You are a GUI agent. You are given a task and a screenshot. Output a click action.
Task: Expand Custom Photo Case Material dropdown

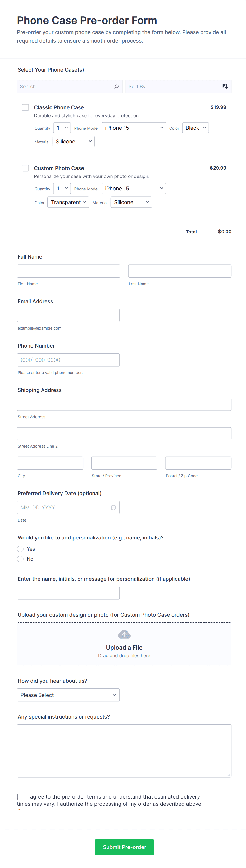(x=131, y=202)
